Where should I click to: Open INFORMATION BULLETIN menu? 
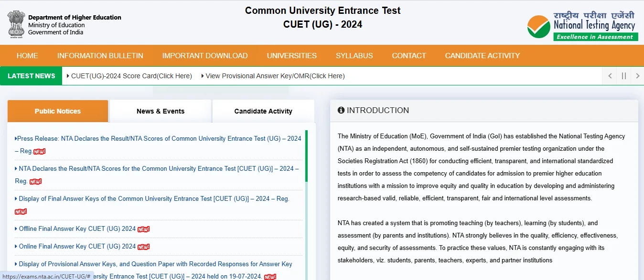coord(100,55)
